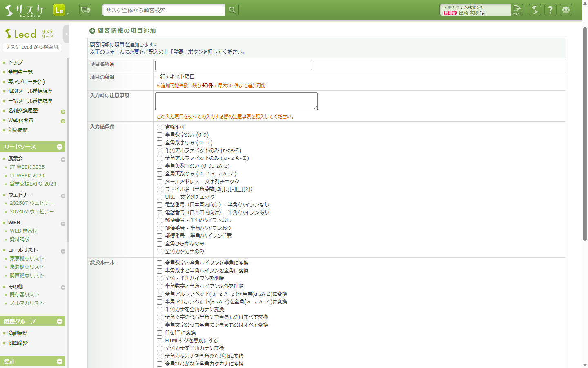The image size is (588, 368).
Task: Click the Logout icon
Action: (x=517, y=10)
